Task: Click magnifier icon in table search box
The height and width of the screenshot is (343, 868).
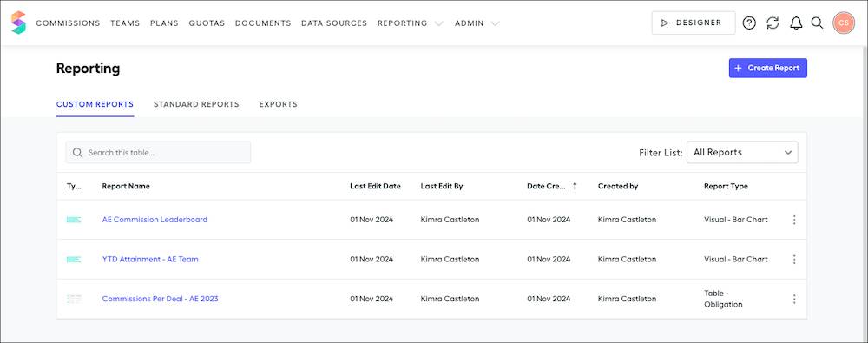Action: pyautogui.click(x=77, y=152)
